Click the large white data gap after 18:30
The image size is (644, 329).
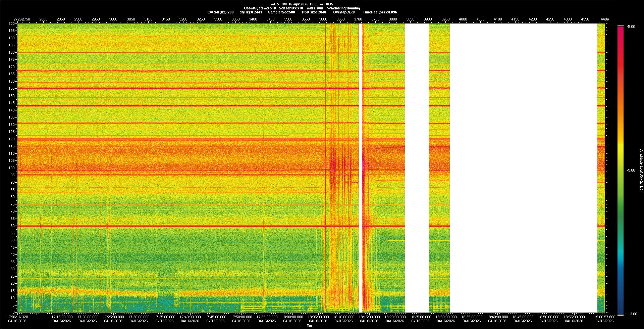tap(523, 168)
